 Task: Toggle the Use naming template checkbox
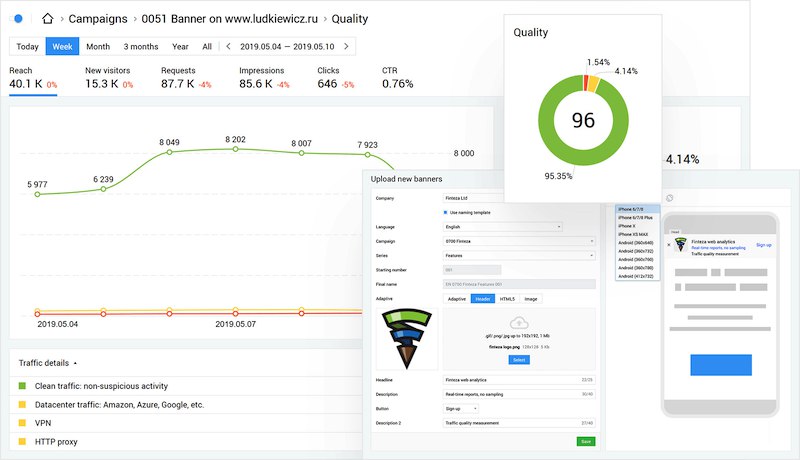tap(445, 213)
